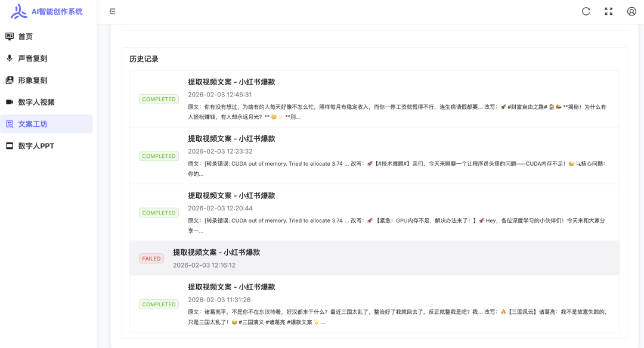Image resolution: width=644 pixels, height=348 pixels.
Task: Click the 数字人PPT icon in sidebar
Action: (8, 145)
